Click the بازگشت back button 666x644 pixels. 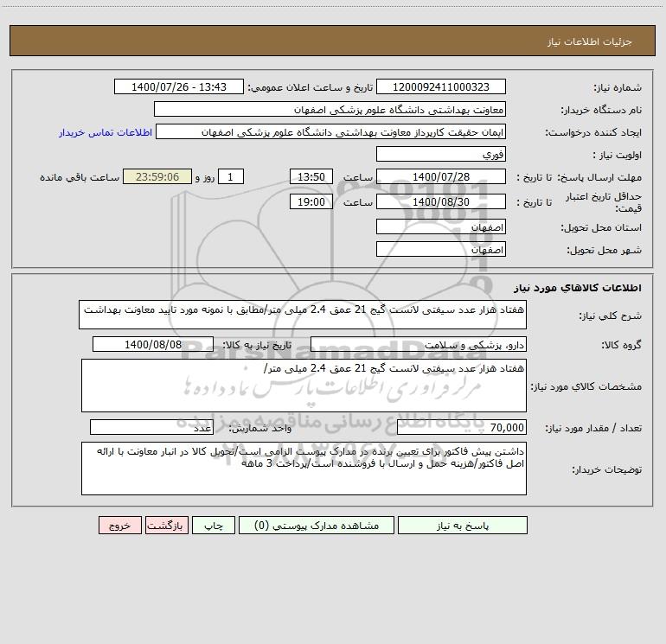(166, 525)
